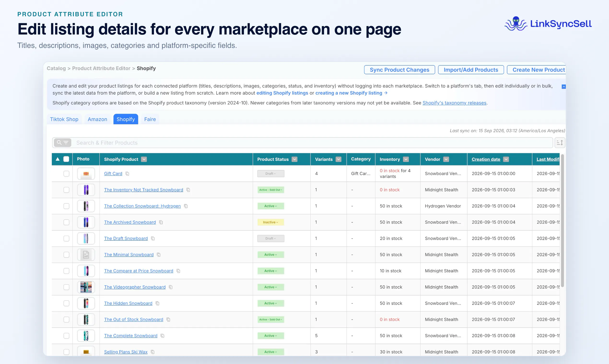
Task: Select the Shopify tab
Action: tap(126, 119)
